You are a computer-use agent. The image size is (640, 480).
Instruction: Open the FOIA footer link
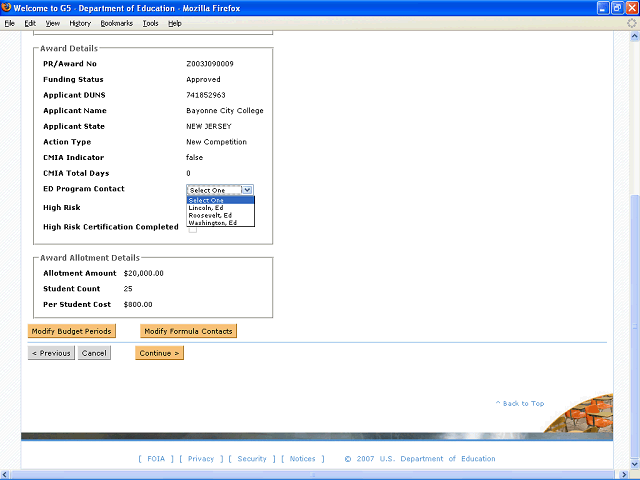(156, 459)
